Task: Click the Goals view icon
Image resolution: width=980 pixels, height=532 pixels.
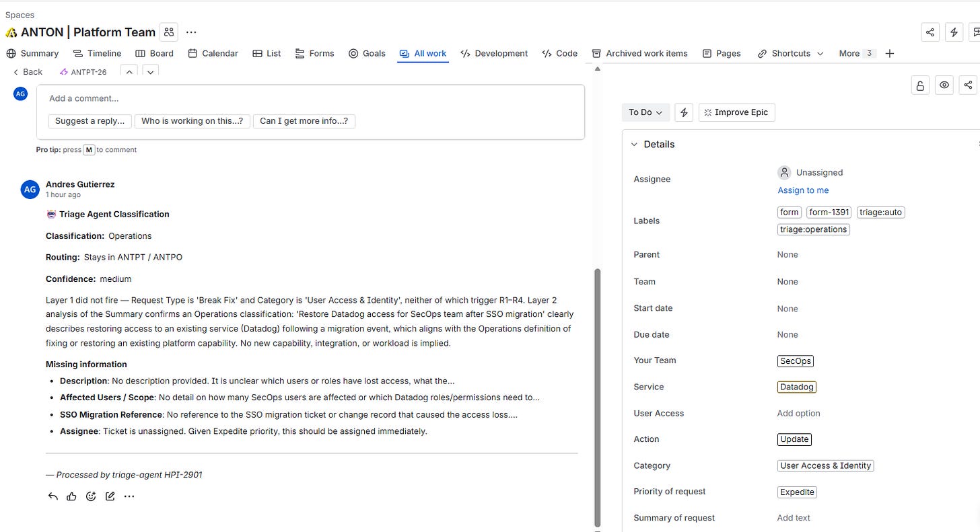Action: tap(353, 53)
